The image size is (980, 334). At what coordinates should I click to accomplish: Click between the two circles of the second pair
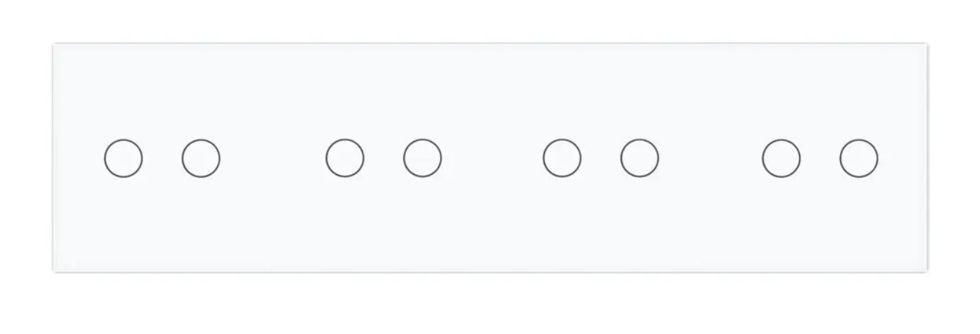pyautogui.click(x=384, y=158)
